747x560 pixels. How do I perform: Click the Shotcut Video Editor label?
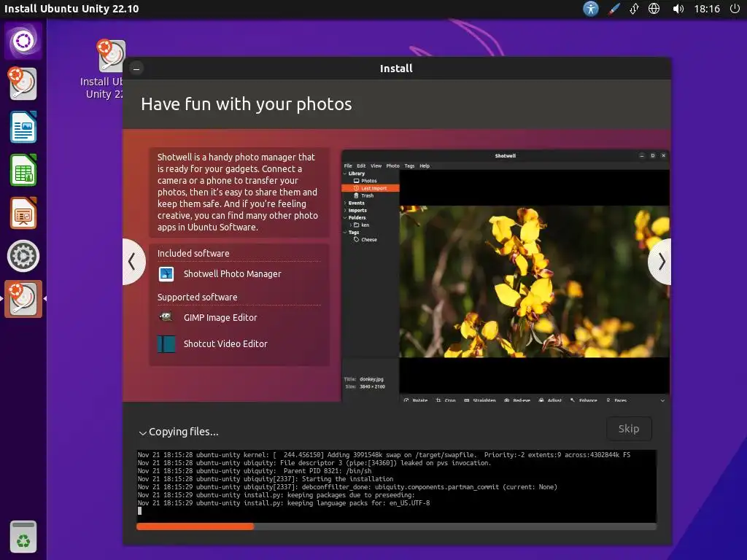(x=225, y=344)
